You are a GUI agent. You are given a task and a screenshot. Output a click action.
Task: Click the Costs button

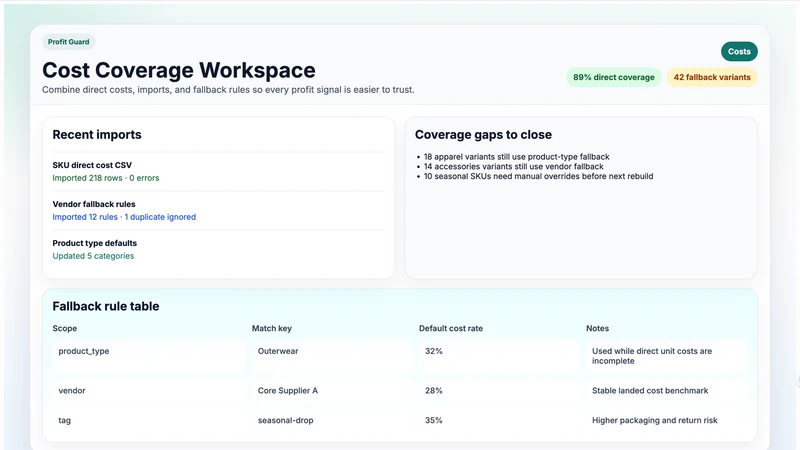(739, 52)
